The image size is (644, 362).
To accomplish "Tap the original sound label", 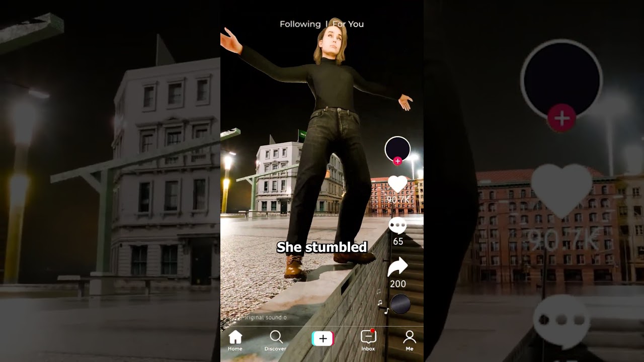I will (x=265, y=318).
